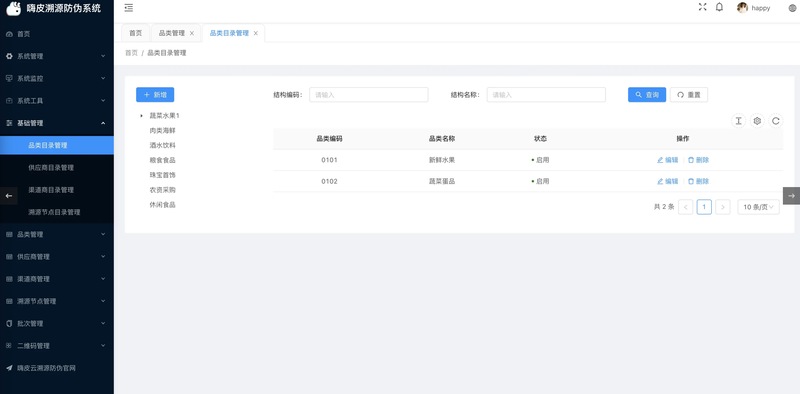Go to previous page arrow
The image size is (800, 394).
[686, 207]
